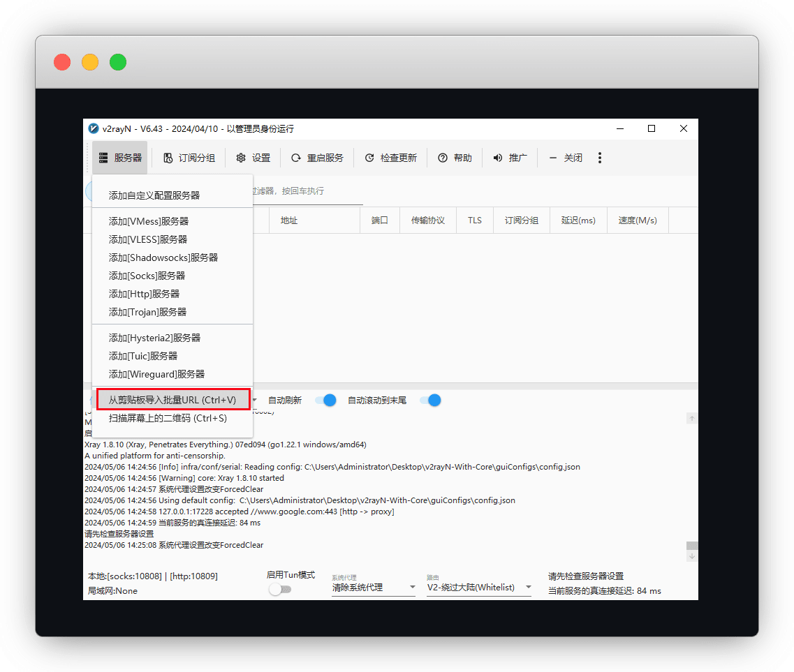Click the log panel vertical scrollbar thumb
This screenshot has width=794, height=672.
click(691, 546)
